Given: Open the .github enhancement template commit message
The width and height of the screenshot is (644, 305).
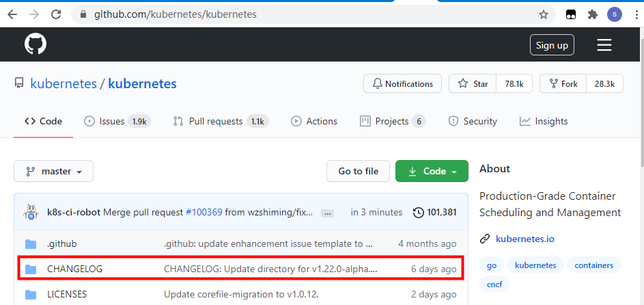Looking at the screenshot, I should (x=268, y=244).
